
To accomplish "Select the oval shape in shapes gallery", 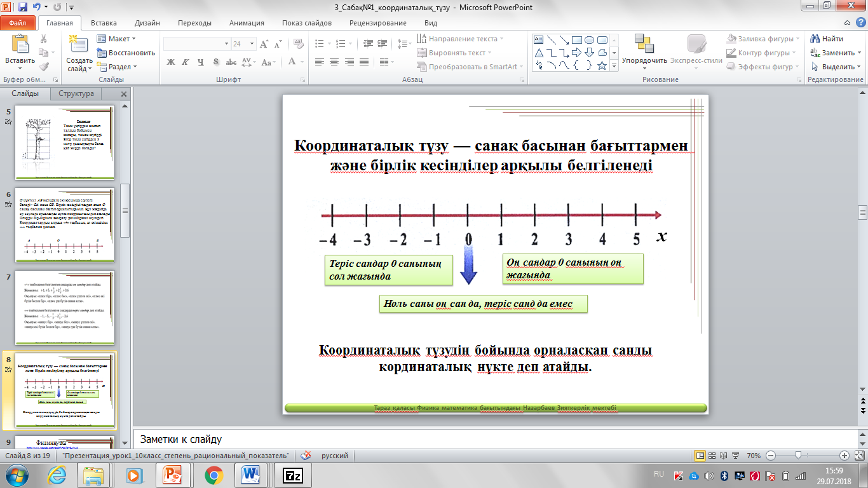I will 589,39.
